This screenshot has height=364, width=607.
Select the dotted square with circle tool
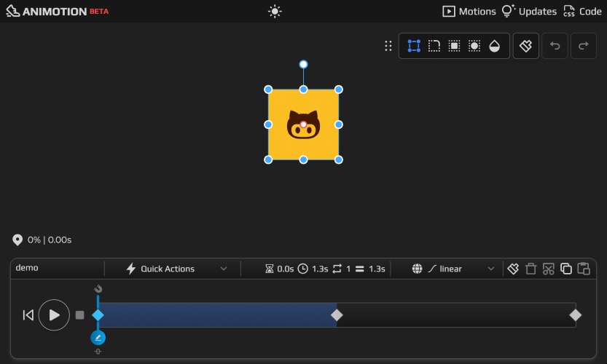(474, 46)
